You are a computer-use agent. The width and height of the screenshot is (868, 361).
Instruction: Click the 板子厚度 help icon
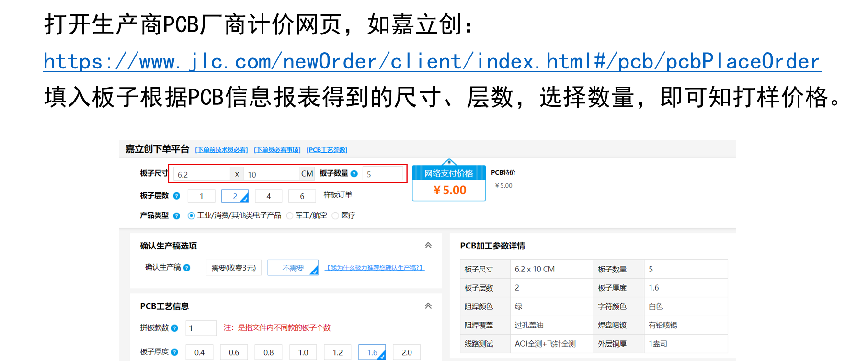(x=175, y=352)
